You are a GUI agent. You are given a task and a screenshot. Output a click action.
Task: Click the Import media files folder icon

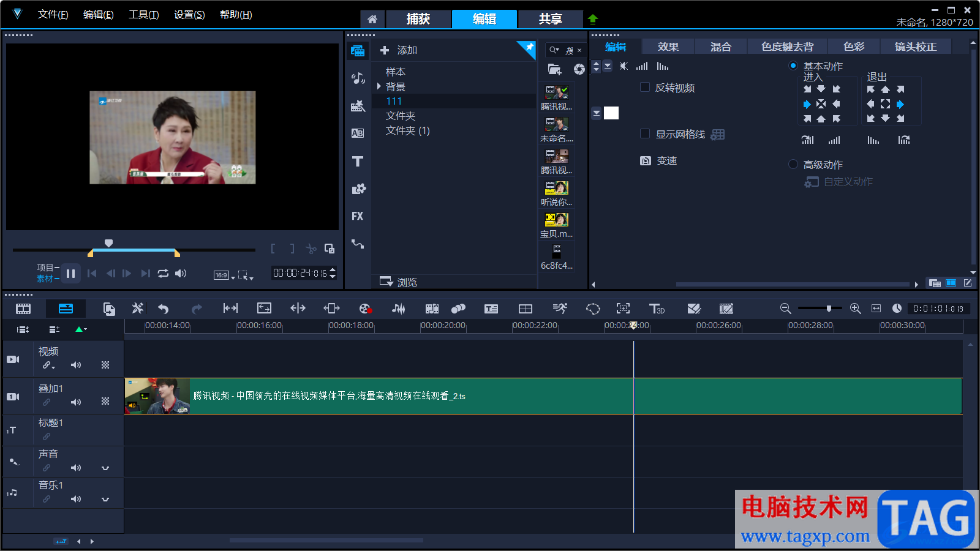pos(554,69)
